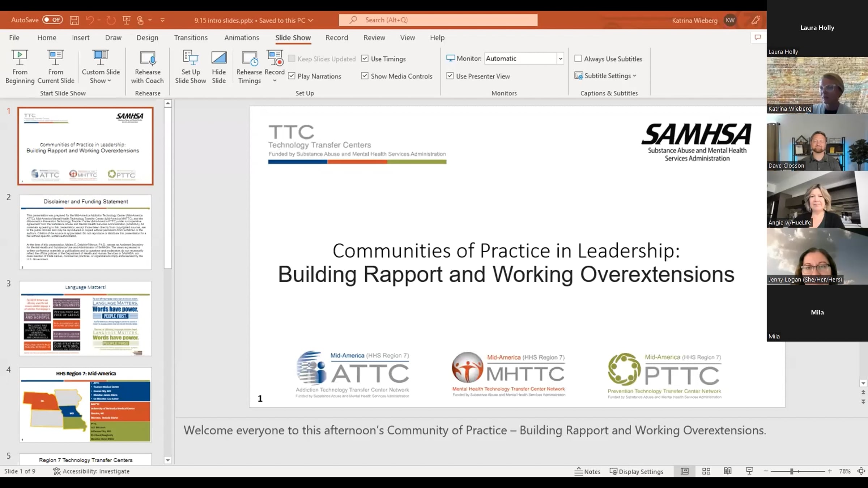Start Rehearse Timings
Viewport: 868px width, 488px height.
point(249,67)
